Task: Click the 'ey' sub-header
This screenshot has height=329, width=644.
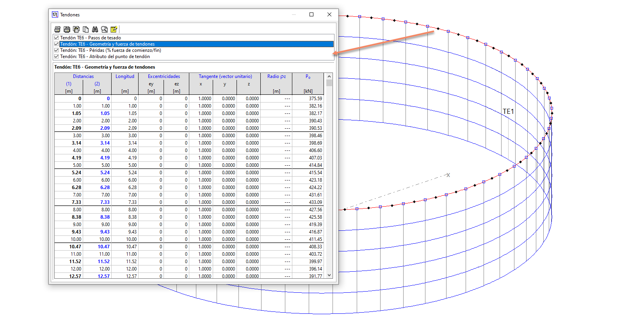Action: pyautogui.click(x=151, y=84)
